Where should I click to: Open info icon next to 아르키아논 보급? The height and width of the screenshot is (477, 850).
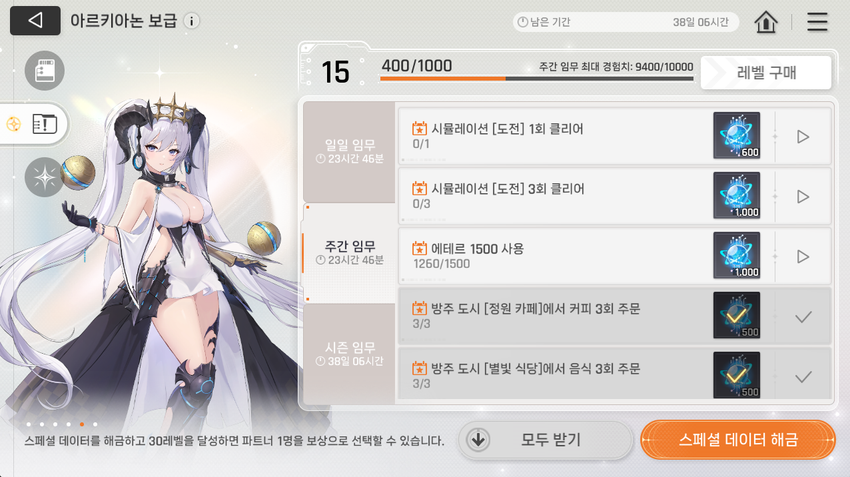191,21
